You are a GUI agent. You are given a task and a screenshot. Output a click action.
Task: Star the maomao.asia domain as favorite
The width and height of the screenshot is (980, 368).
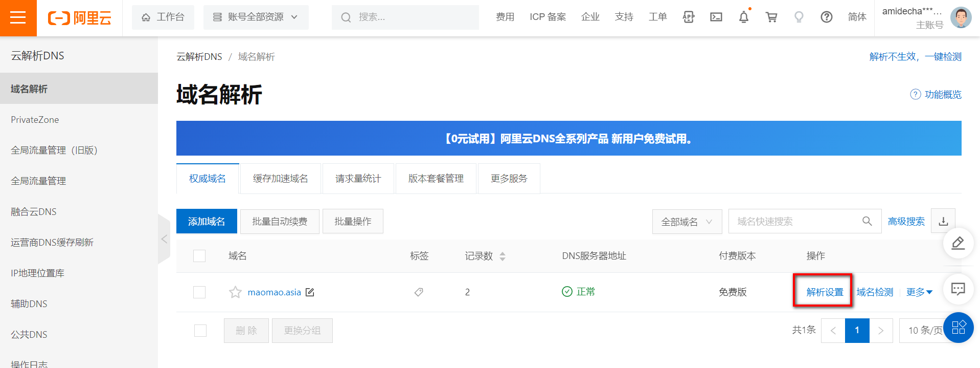(235, 292)
